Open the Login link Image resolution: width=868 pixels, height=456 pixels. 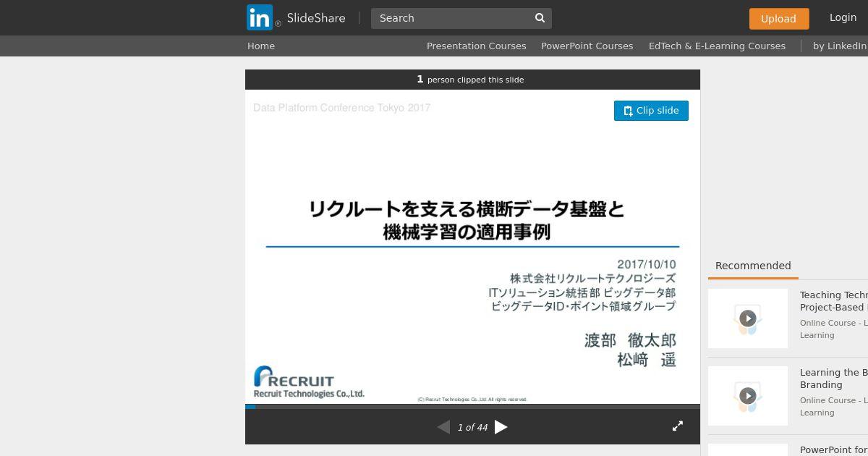tap(843, 17)
